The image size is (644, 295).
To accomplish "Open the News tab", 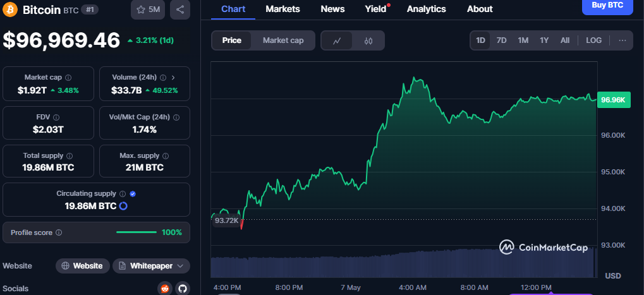I will (x=332, y=9).
